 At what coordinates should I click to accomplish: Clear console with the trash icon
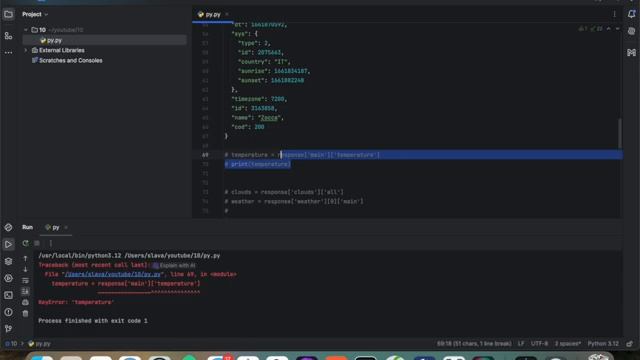click(25, 313)
